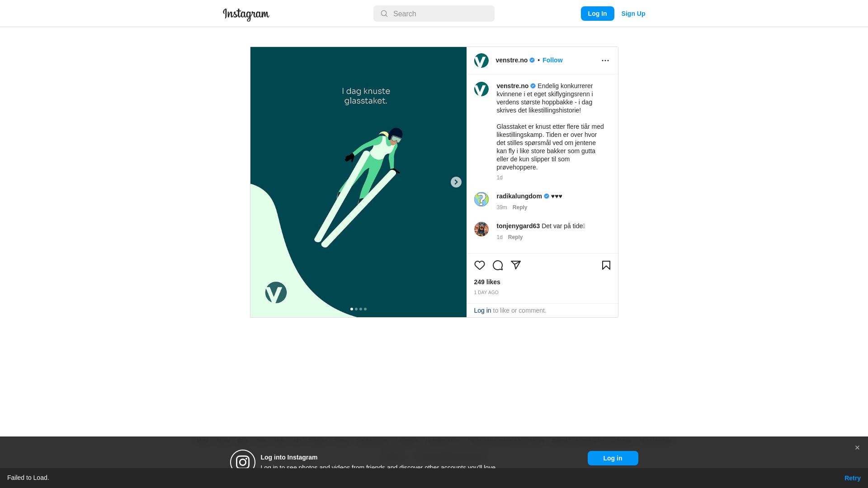Open the Sign Up link
Viewport: 868px width, 488px height.
pos(633,14)
